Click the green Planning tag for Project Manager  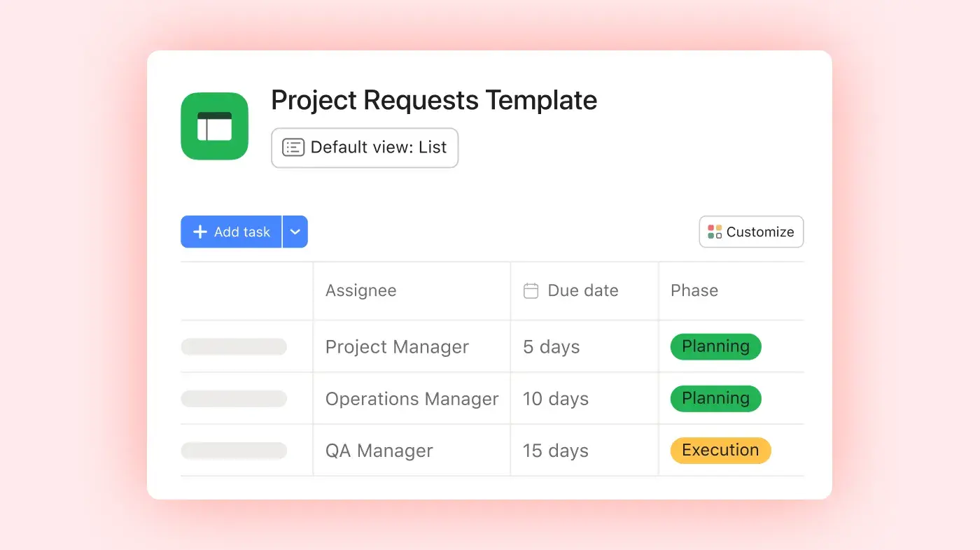715,346
